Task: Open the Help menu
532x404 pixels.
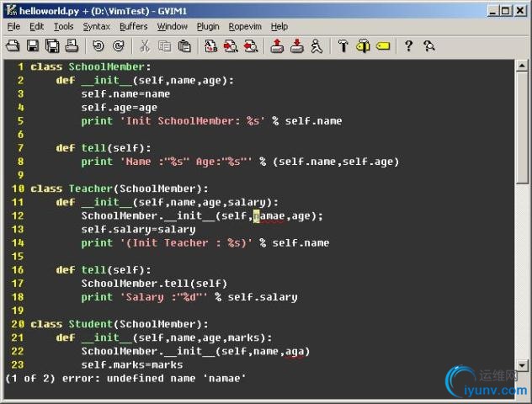Action: pyautogui.click(x=279, y=26)
